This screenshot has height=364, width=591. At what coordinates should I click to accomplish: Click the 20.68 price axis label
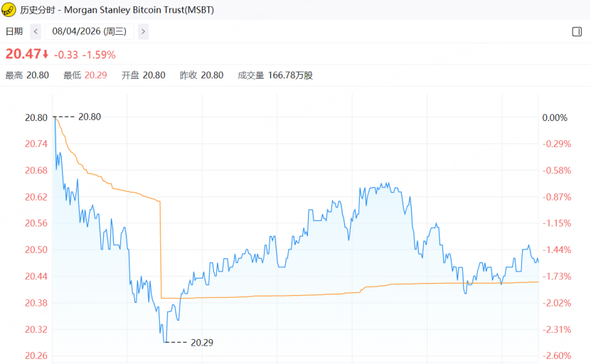point(36,171)
